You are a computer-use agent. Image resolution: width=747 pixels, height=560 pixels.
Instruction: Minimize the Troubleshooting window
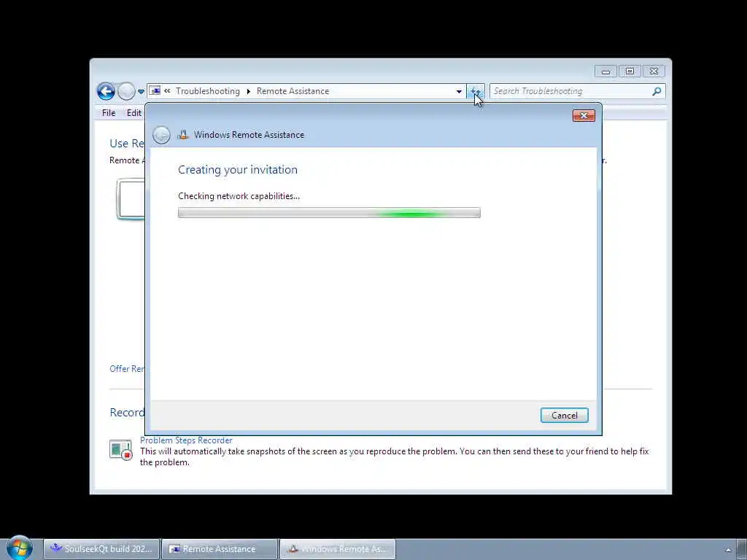(x=605, y=71)
